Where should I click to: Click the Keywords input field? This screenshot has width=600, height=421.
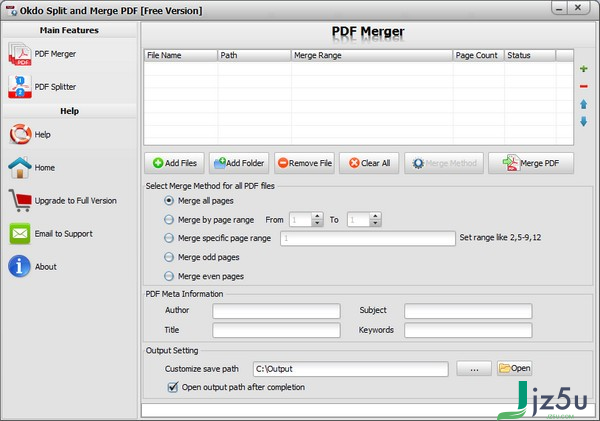468,330
